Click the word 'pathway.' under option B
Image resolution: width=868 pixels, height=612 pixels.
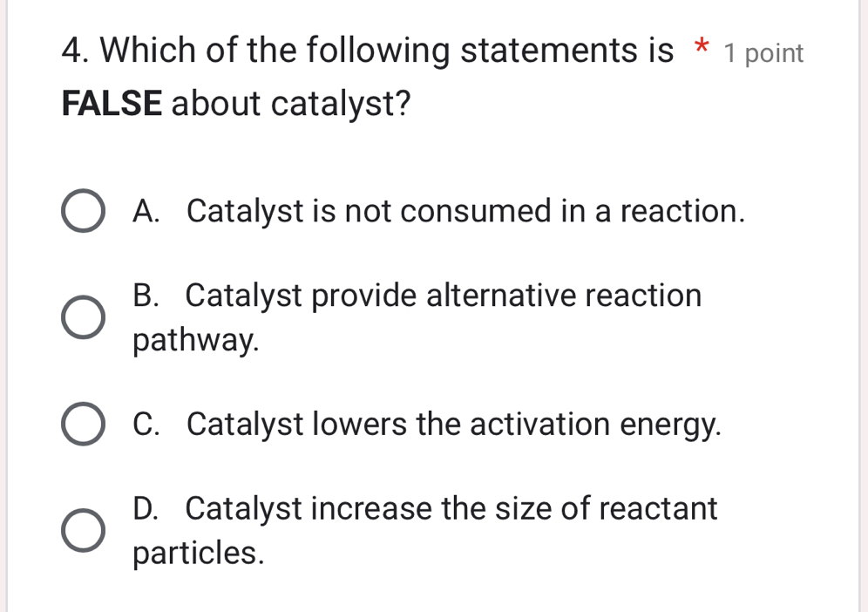click(196, 341)
